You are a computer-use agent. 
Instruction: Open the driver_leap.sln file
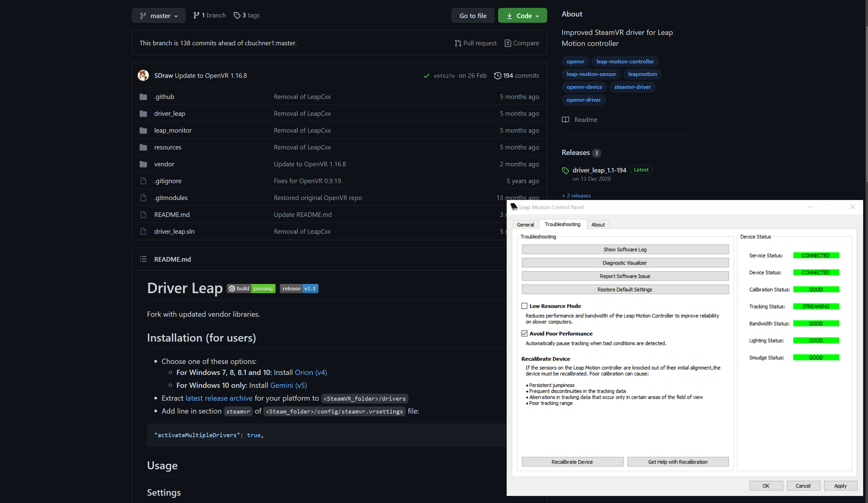tap(174, 232)
